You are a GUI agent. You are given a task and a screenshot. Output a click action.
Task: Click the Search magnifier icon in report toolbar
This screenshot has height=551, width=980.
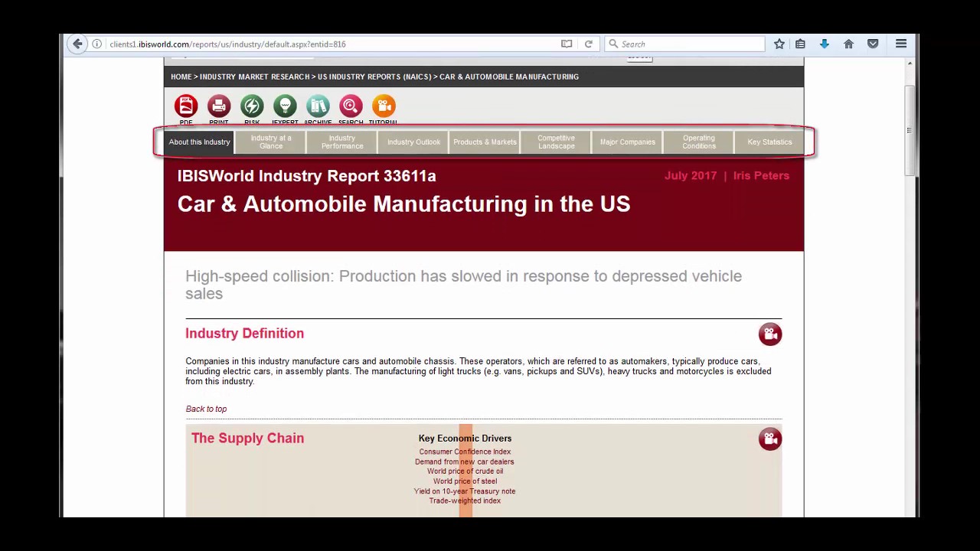[351, 106]
